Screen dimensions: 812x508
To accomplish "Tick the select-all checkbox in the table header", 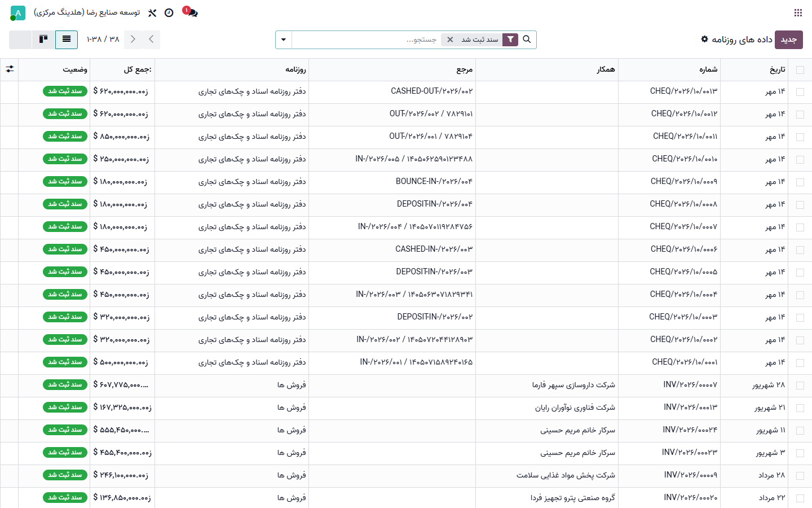I will 800,69.
